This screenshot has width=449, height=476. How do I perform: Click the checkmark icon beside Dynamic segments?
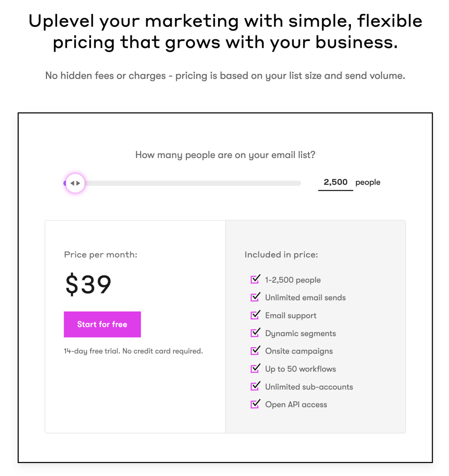pos(255,333)
